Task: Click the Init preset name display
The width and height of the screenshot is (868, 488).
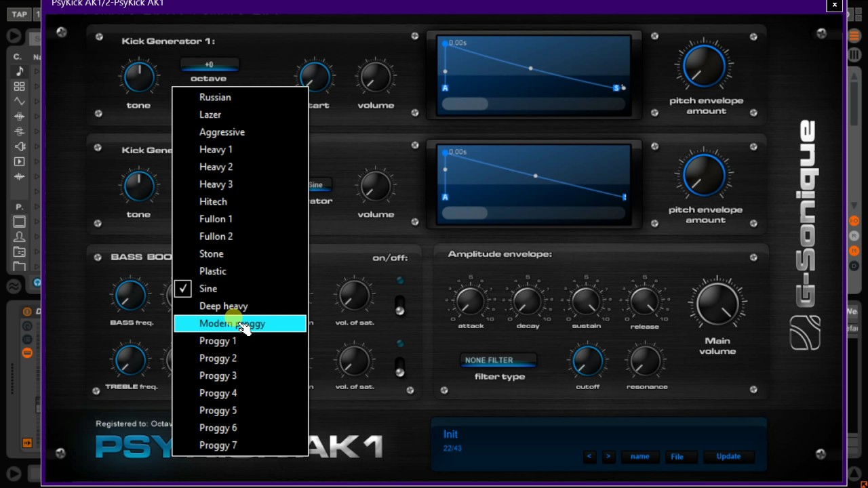Action: click(450, 434)
